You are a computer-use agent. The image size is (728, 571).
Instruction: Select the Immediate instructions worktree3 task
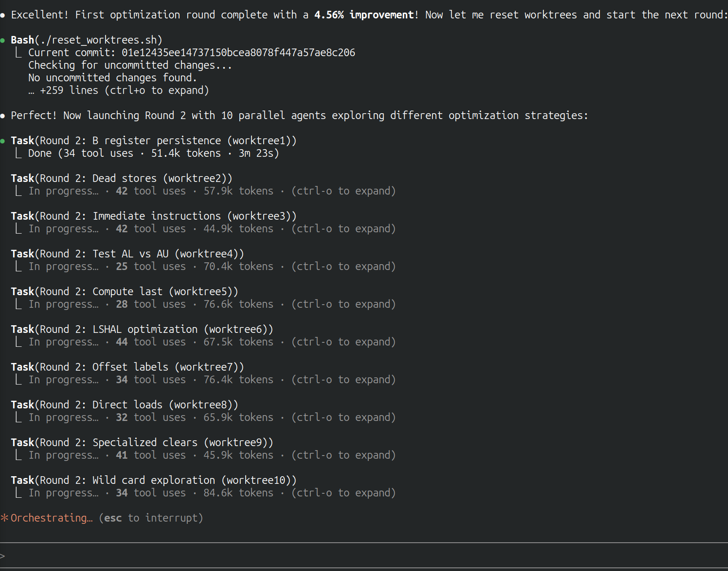[154, 216]
